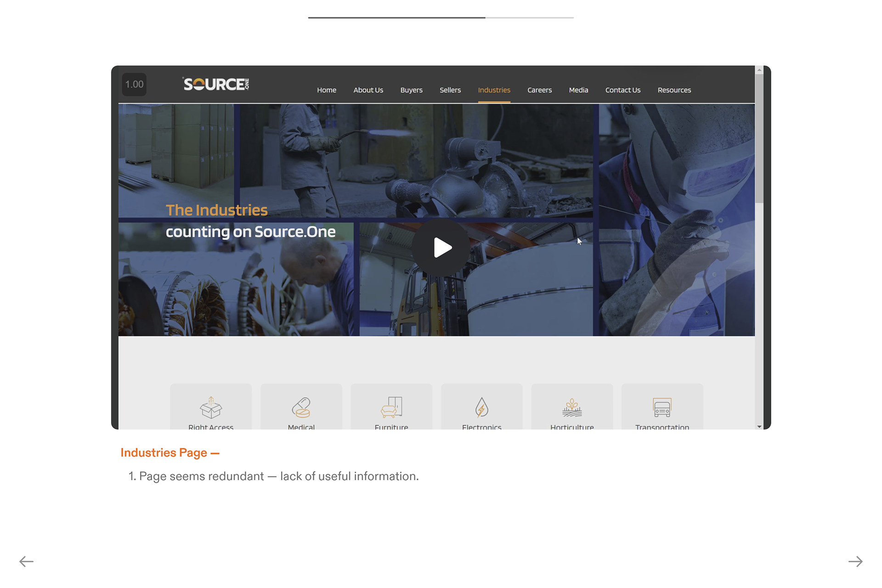This screenshot has height=588, width=882.
Task: Open the Sellers nav link
Action: (450, 90)
